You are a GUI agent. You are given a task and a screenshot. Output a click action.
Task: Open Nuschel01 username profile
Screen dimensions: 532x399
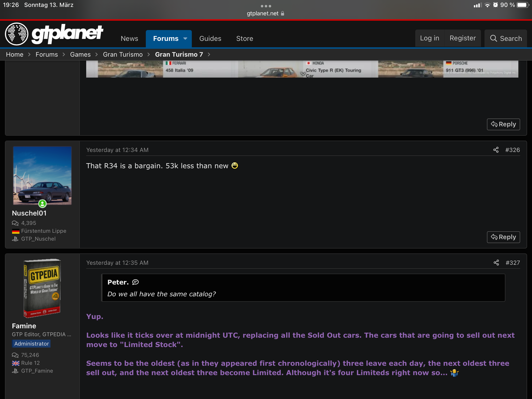[29, 213]
